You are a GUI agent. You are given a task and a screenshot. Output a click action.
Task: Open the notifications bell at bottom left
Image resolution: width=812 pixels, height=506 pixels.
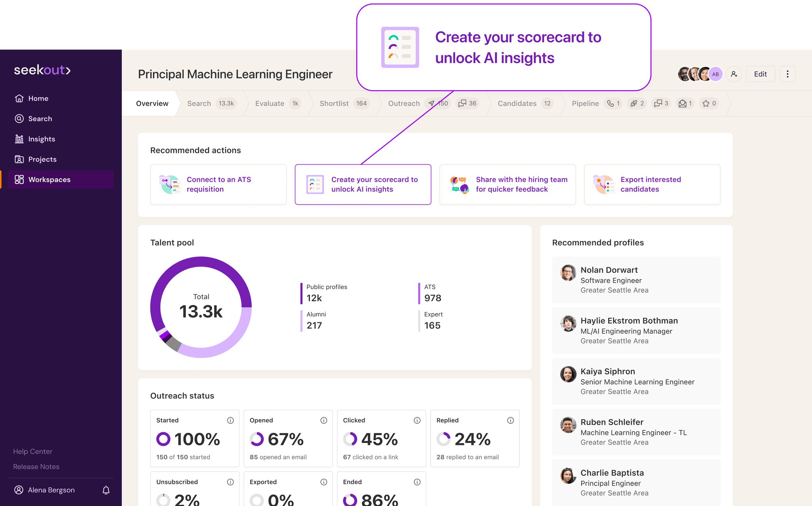pyautogui.click(x=106, y=490)
